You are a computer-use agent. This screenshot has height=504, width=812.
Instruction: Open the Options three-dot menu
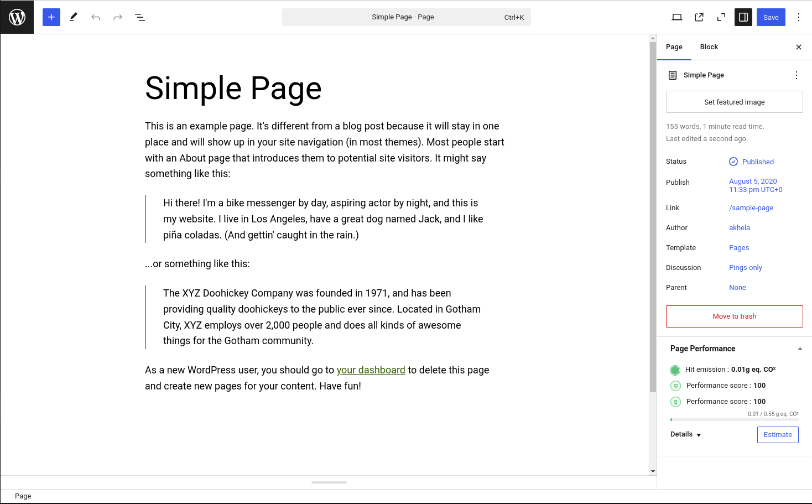click(x=799, y=17)
